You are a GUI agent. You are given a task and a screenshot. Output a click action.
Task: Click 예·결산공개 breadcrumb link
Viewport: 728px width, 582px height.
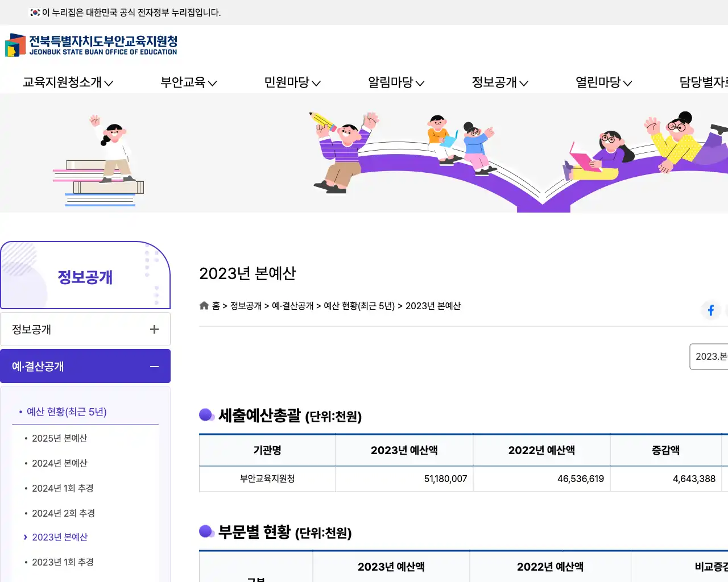click(292, 306)
